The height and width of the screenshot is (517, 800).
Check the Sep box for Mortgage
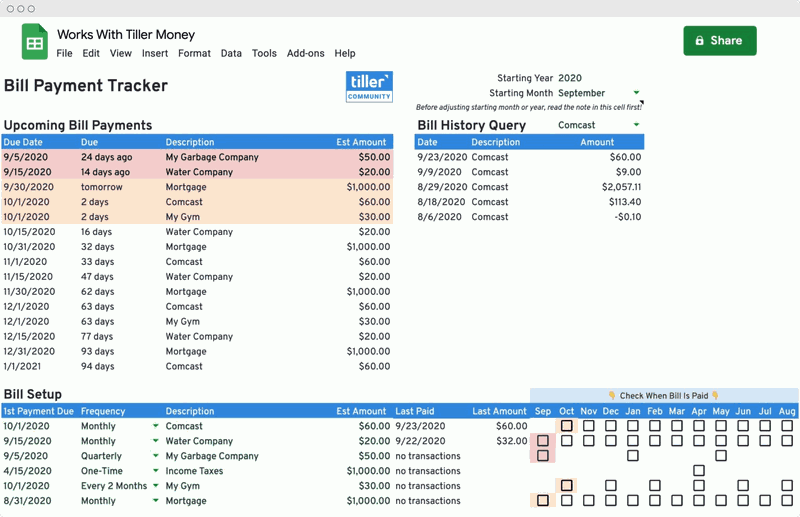[543, 501]
